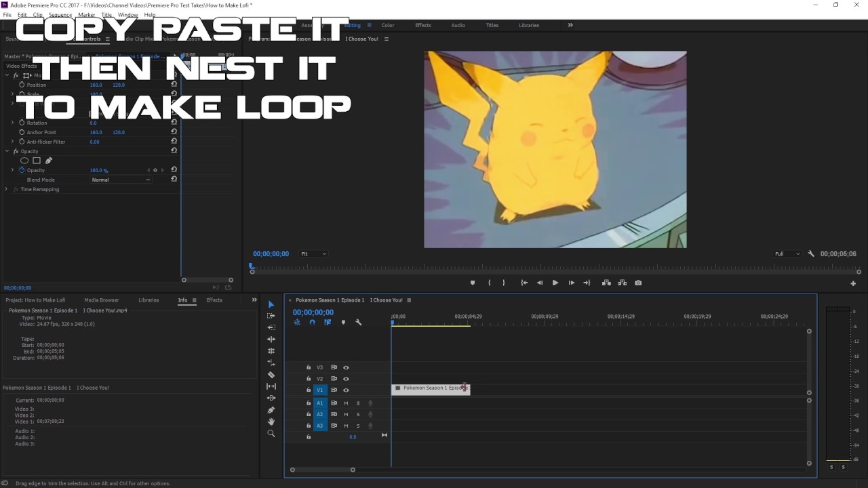Add a marker in the timeline
This screenshot has height=488, width=868.
click(x=343, y=323)
